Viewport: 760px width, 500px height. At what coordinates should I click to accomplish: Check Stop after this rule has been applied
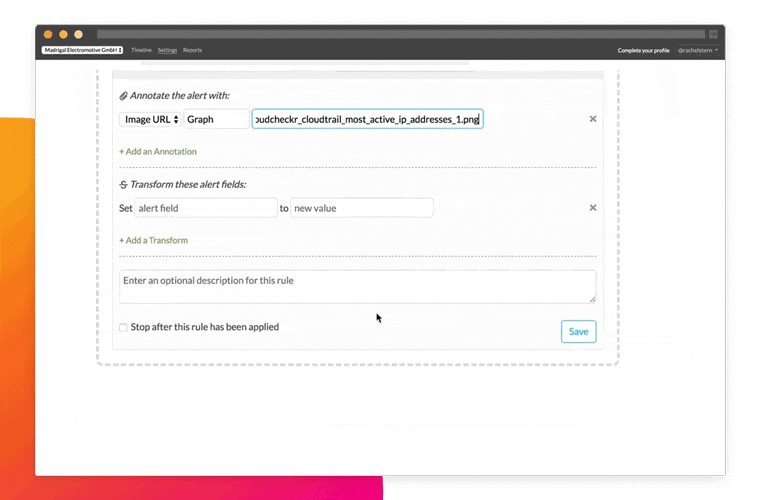click(123, 328)
